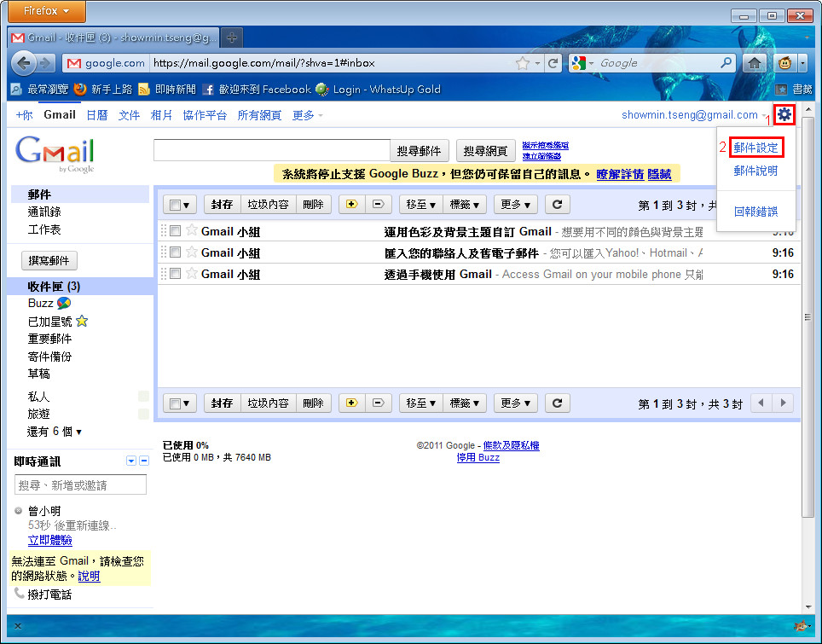Click the Gmail mail search input field
The width and height of the screenshot is (822, 644).
point(271,150)
